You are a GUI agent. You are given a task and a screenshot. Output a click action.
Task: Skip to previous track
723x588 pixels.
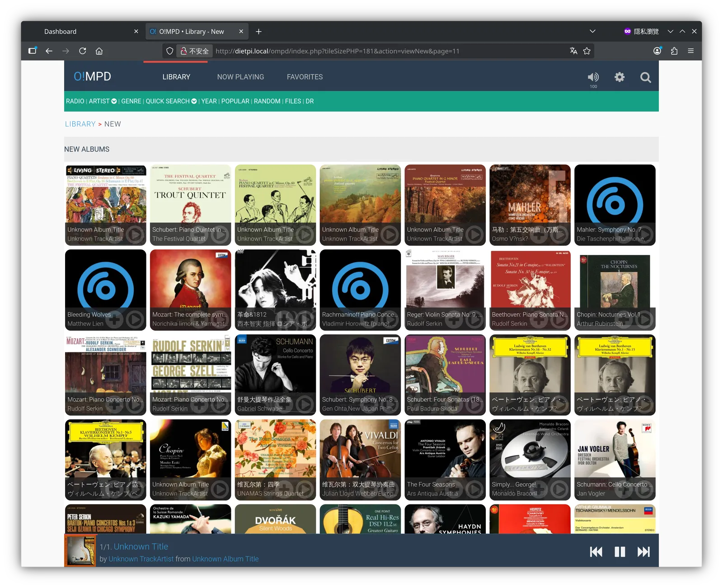pyautogui.click(x=596, y=551)
